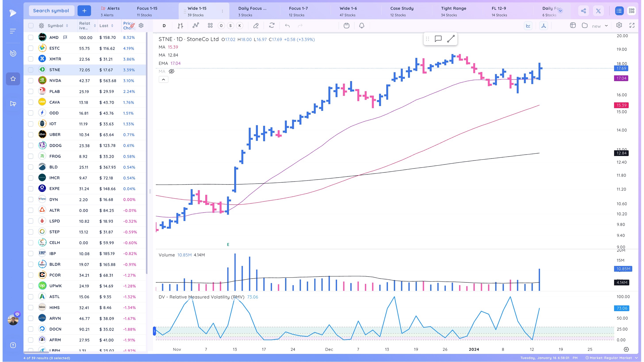Click the Search symbol field
The height and width of the screenshot is (362, 644).
click(51, 11)
